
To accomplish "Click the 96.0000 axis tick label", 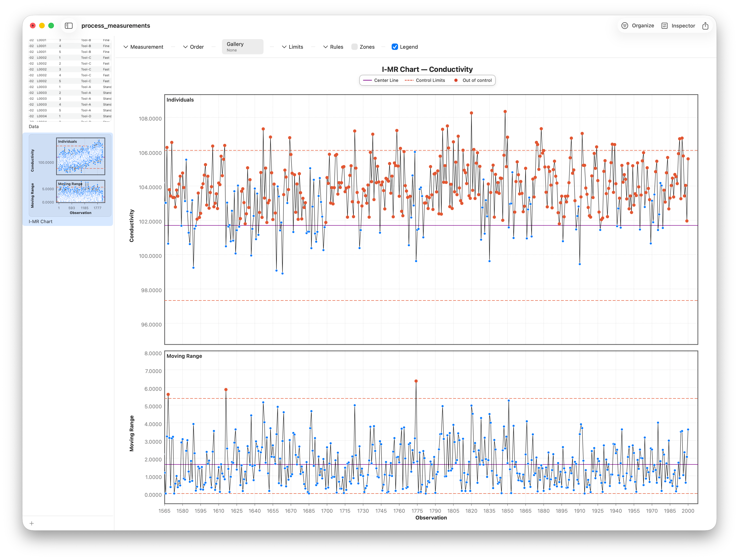I will pos(151,325).
